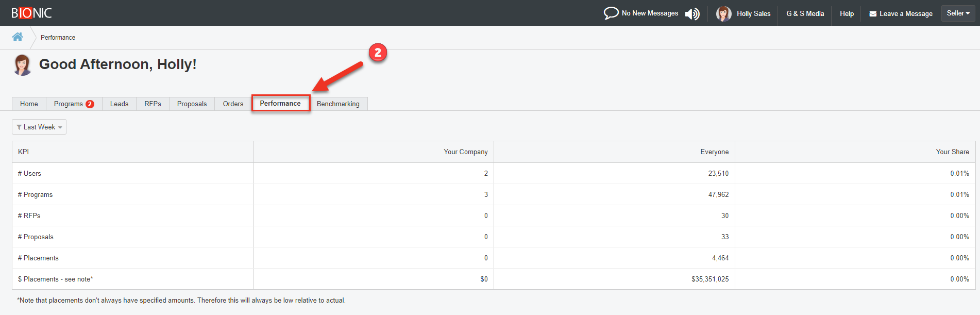Switch to the Home tab
The height and width of the screenshot is (315, 980).
pyautogui.click(x=29, y=104)
